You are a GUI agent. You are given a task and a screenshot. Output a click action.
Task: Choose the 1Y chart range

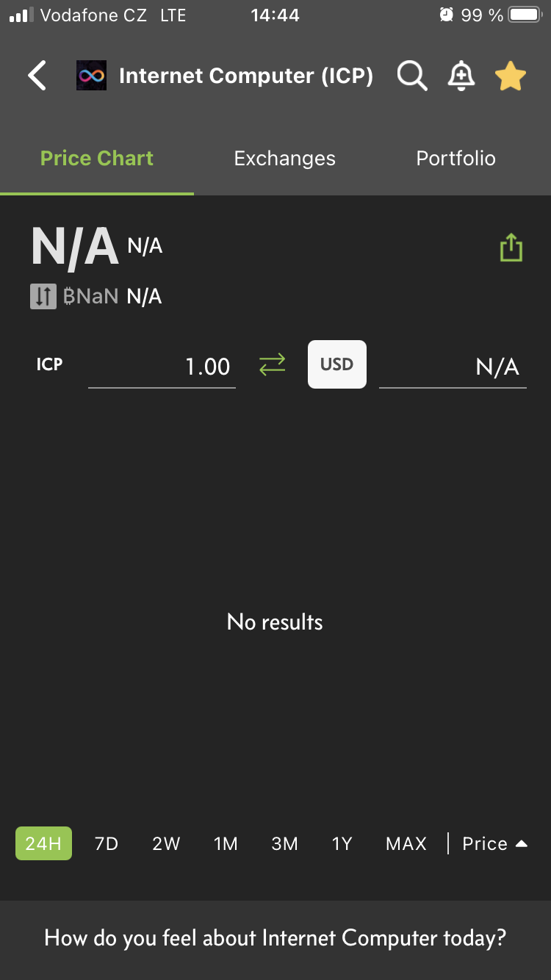point(342,843)
